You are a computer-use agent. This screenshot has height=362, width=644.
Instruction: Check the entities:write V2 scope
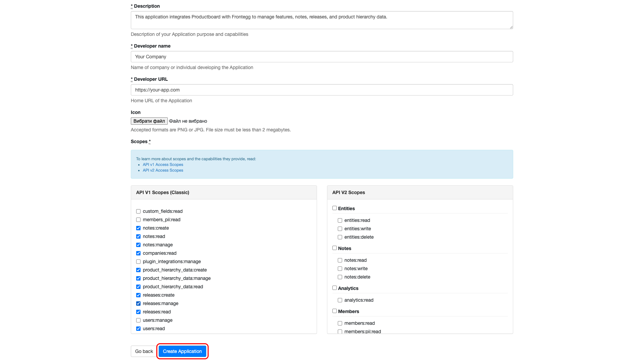point(340,229)
